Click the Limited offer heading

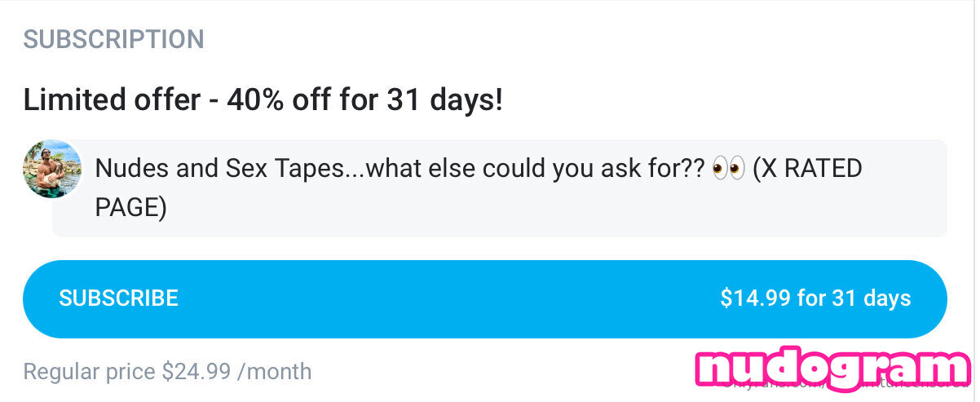click(x=263, y=100)
